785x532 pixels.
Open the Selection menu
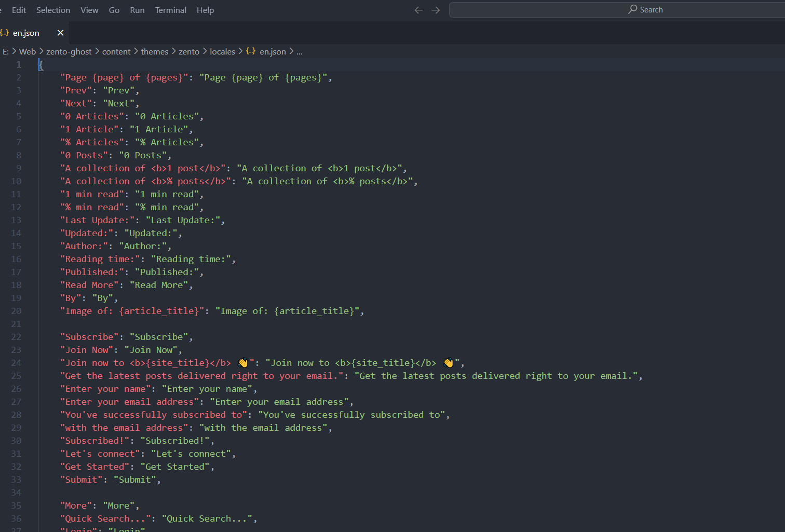tap(53, 10)
